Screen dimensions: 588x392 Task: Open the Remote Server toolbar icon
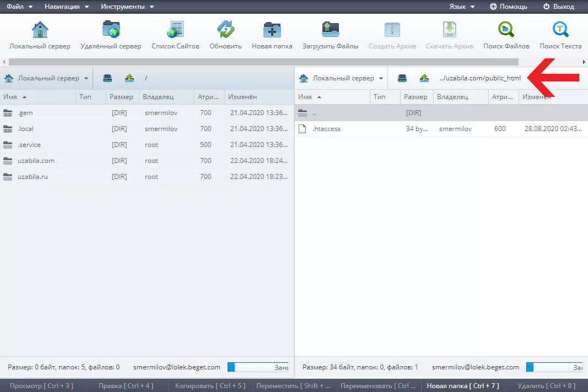click(111, 30)
